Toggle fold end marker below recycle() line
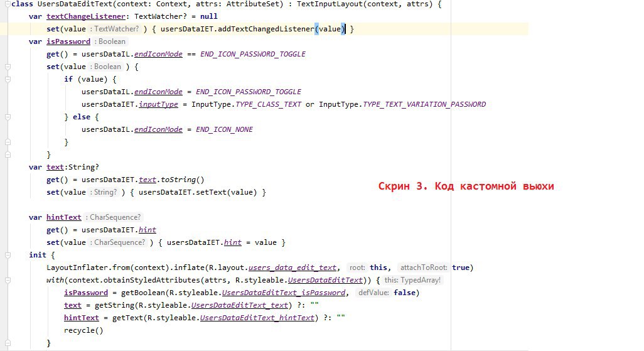The height and width of the screenshot is (351, 644). tap(8, 343)
